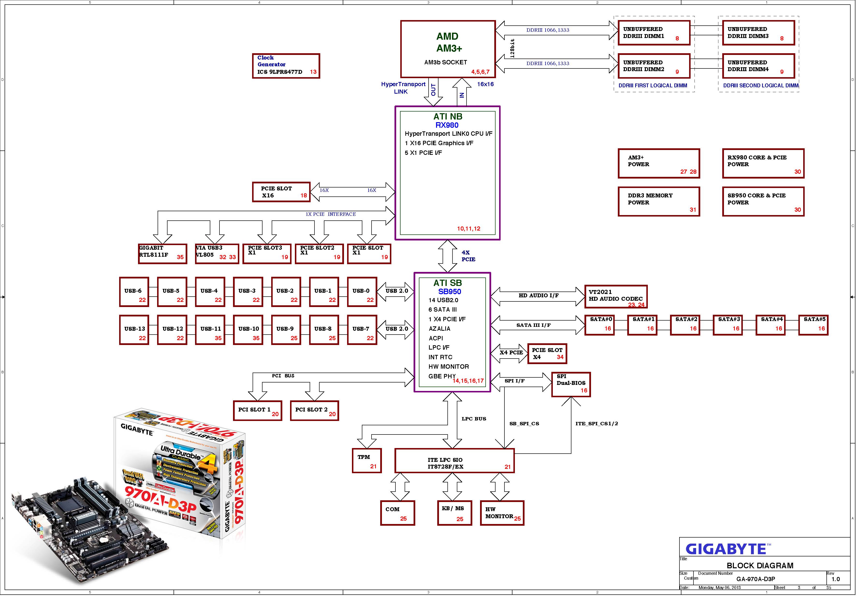
Task: Select the ATI NB RX980 block
Action: click(x=447, y=173)
